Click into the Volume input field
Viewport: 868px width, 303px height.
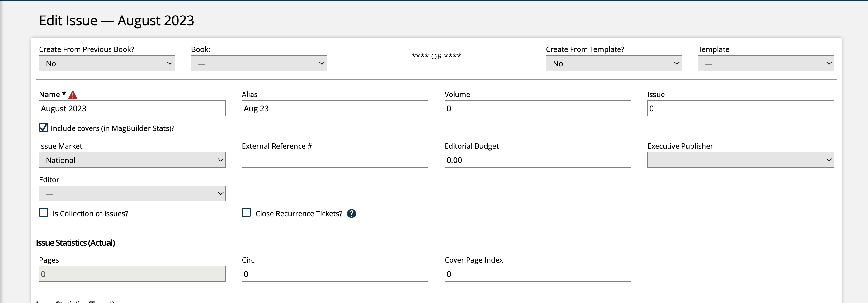click(537, 108)
